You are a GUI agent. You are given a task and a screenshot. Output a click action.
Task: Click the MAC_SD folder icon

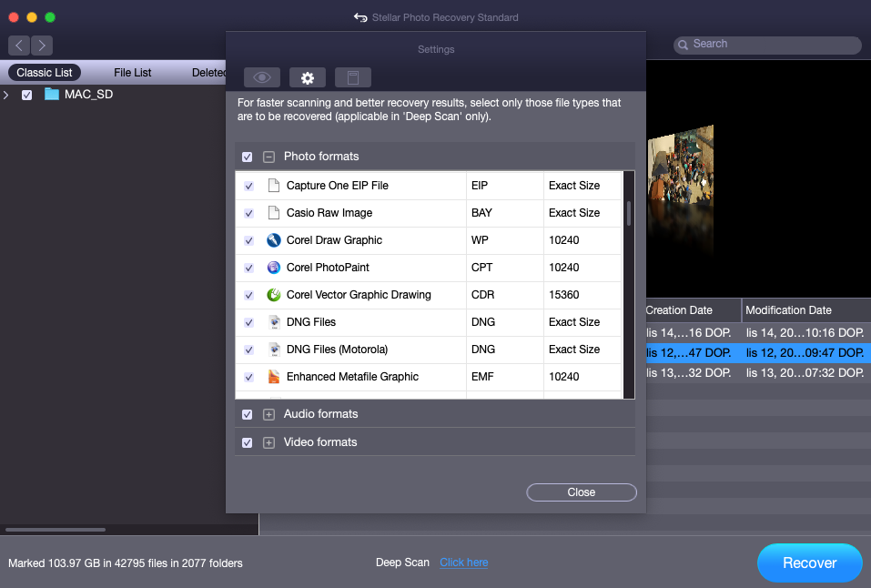pos(52,95)
